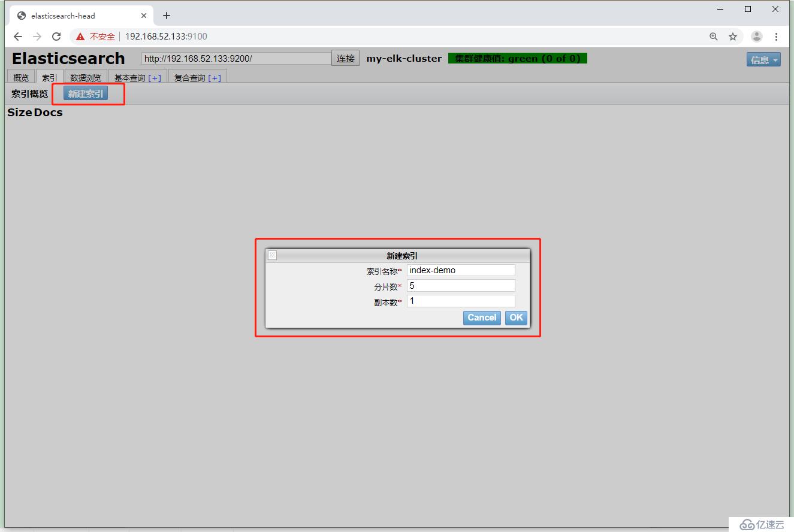794x532 pixels.
Task: Click the 分片数 input field
Action: (461, 286)
